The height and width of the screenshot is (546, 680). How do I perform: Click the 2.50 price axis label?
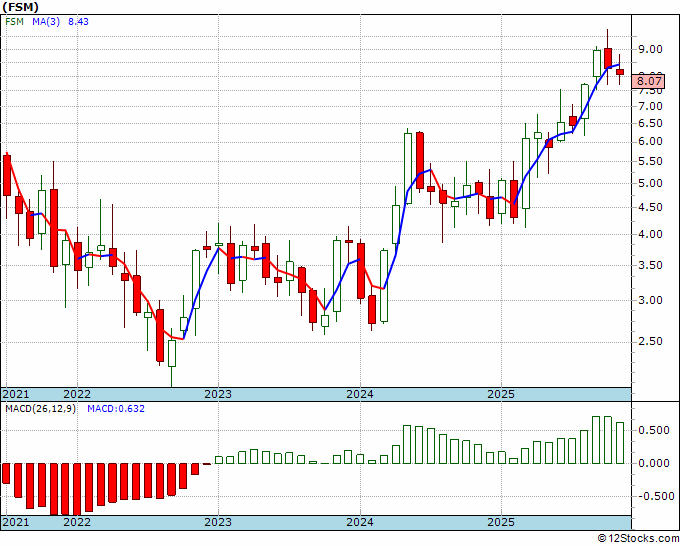pos(650,341)
